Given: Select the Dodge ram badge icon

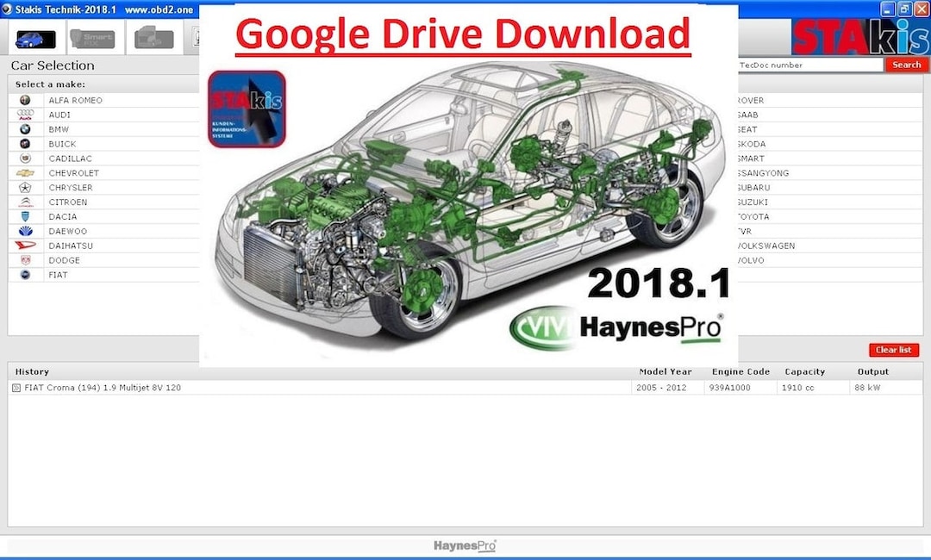Looking at the screenshot, I should pyautogui.click(x=25, y=259).
